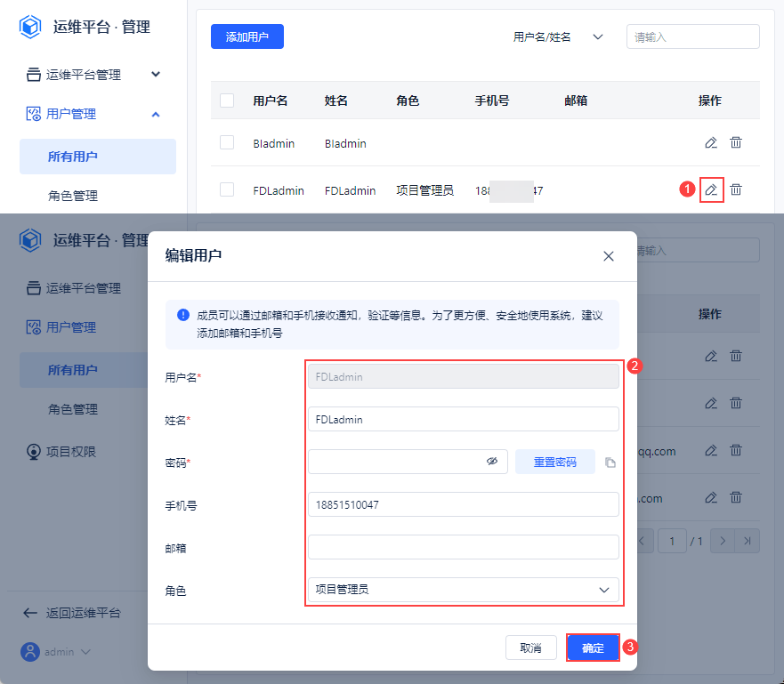Click the admin avatar icon in the sidebar footer

[x=30, y=651]
